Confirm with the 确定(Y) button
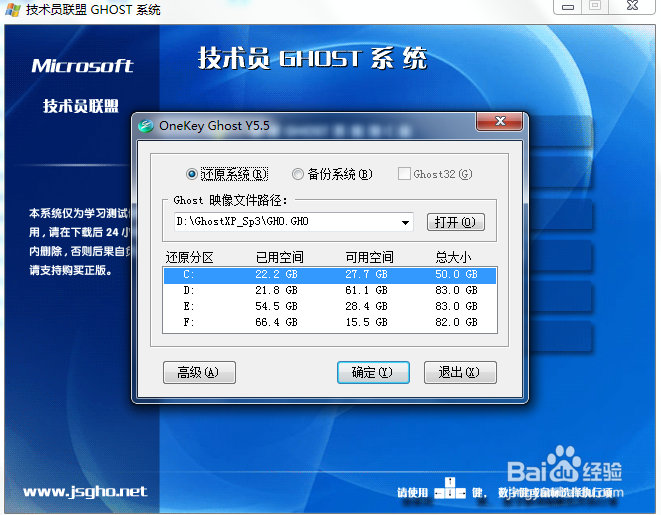The image size is (661, 515). [373, 372]
